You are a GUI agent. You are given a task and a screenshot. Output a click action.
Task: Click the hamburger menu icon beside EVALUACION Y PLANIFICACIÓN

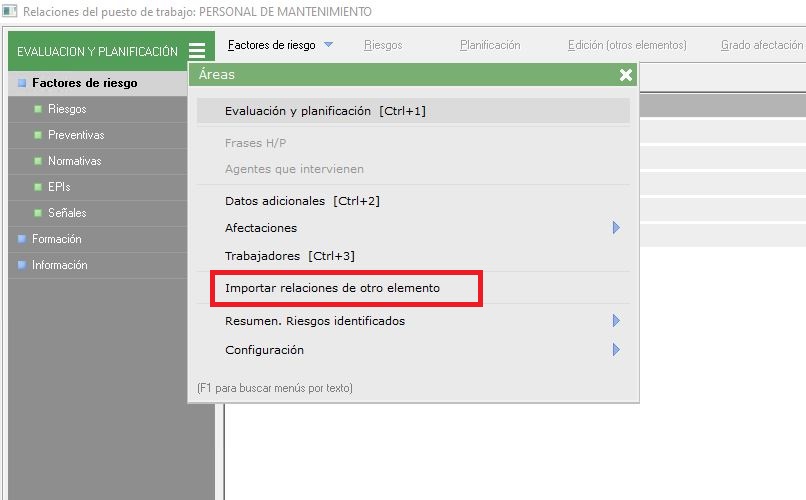click(197, 51)
